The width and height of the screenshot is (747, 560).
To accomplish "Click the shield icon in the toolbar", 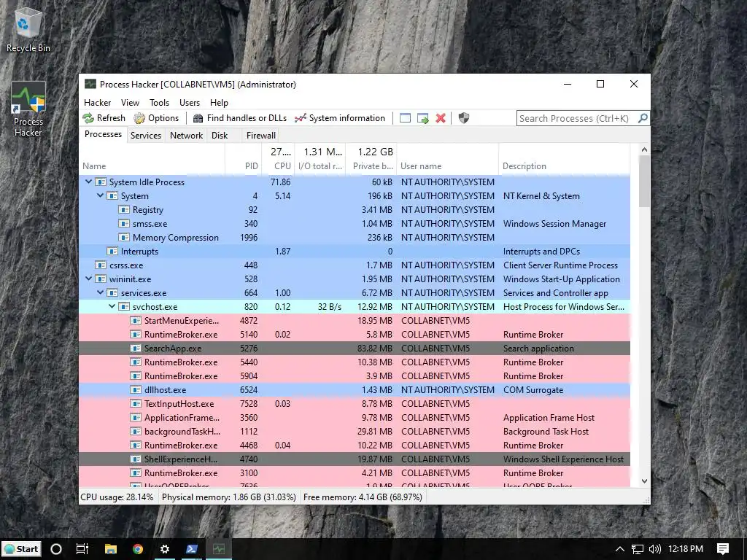I will pyautogui.click(x=463, y=118).
